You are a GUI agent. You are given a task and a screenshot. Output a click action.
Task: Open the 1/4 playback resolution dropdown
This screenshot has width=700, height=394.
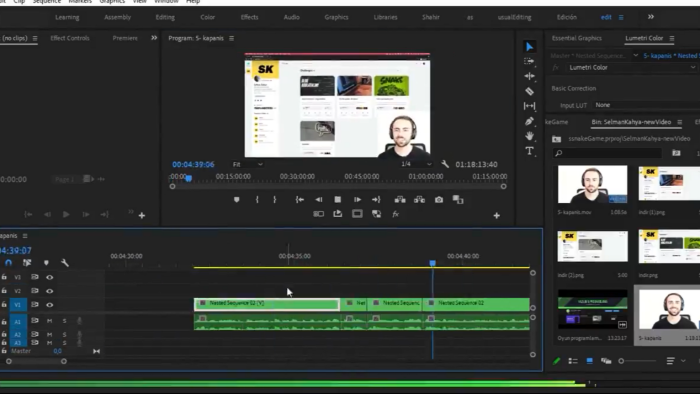point(416,164)
